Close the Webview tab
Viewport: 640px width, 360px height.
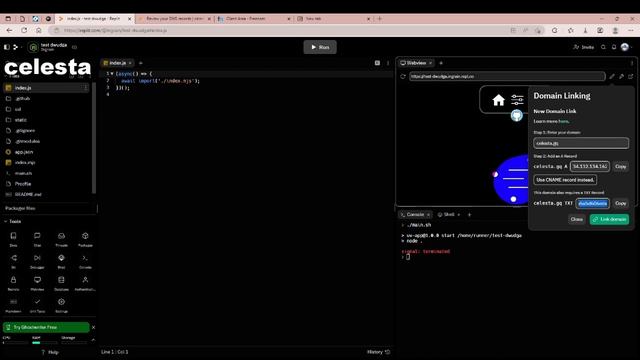pyautogui.click(x=430, y=63)
